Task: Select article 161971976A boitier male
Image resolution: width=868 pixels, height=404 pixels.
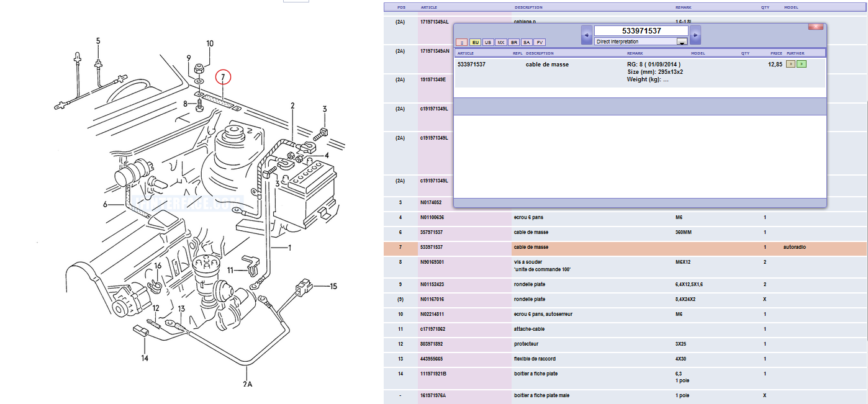Action: [625, 396]
